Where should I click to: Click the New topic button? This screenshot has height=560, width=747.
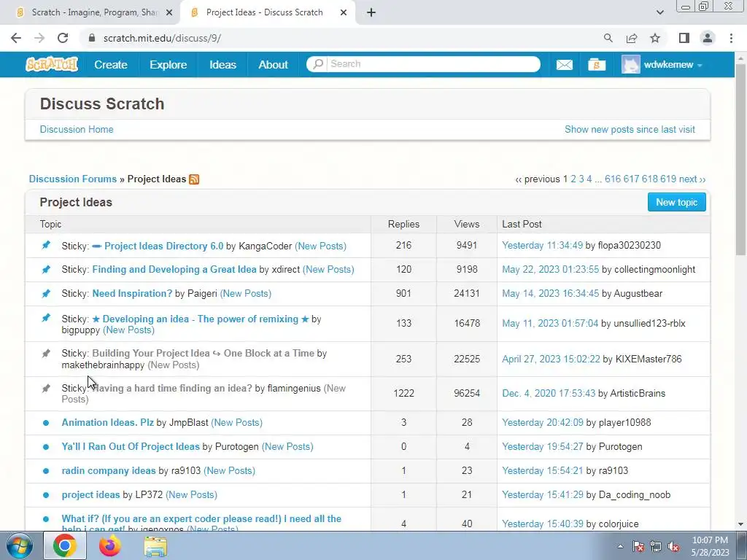click(x=676, y=203)
